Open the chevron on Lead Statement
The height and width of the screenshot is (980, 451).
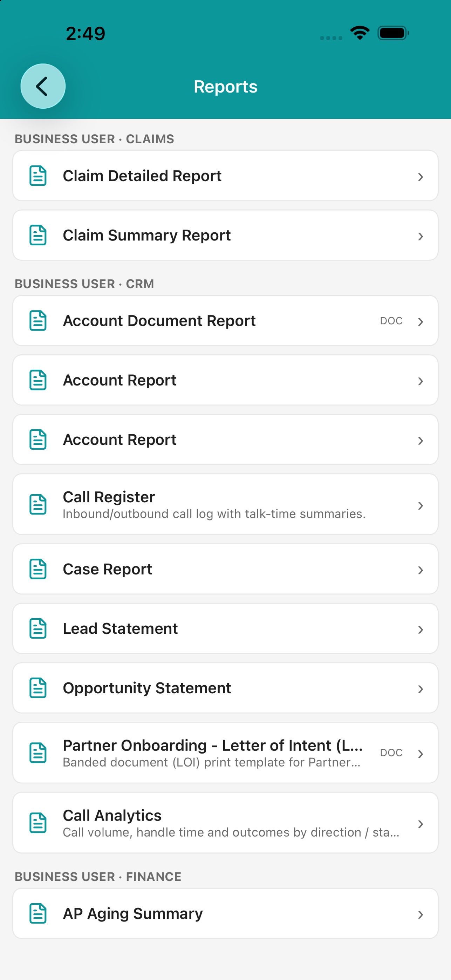click(420, 629)
